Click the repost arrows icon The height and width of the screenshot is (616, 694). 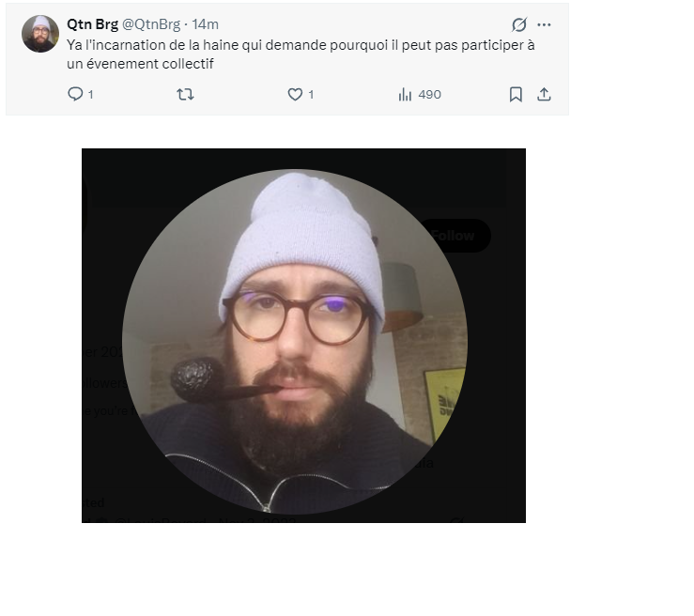tap(185, 95)
